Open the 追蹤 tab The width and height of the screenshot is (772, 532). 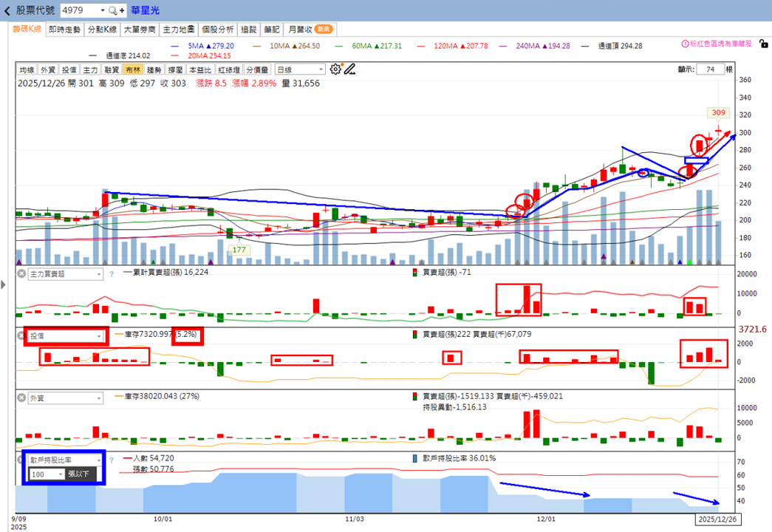click(x=249, y=30)
